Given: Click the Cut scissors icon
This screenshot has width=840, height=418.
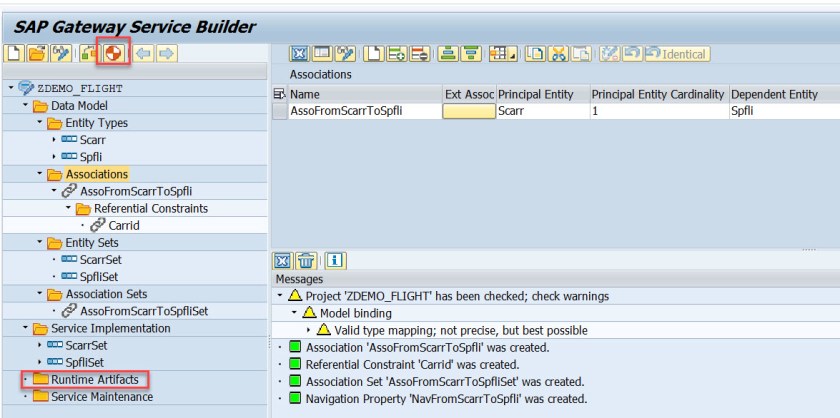Looking at the screenshot, I should [558, 54].
